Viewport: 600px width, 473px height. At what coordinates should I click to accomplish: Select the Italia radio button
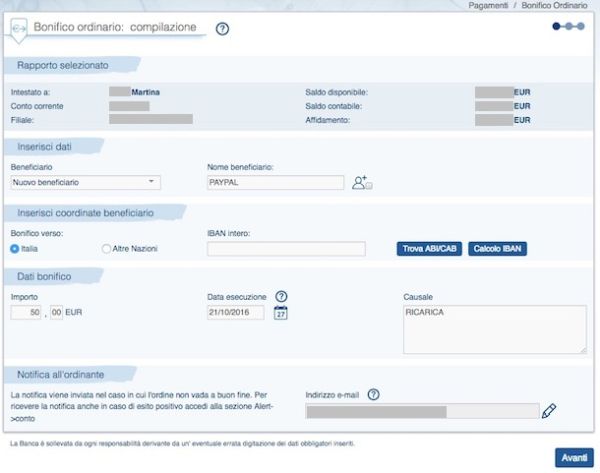(x=15, y=248)
